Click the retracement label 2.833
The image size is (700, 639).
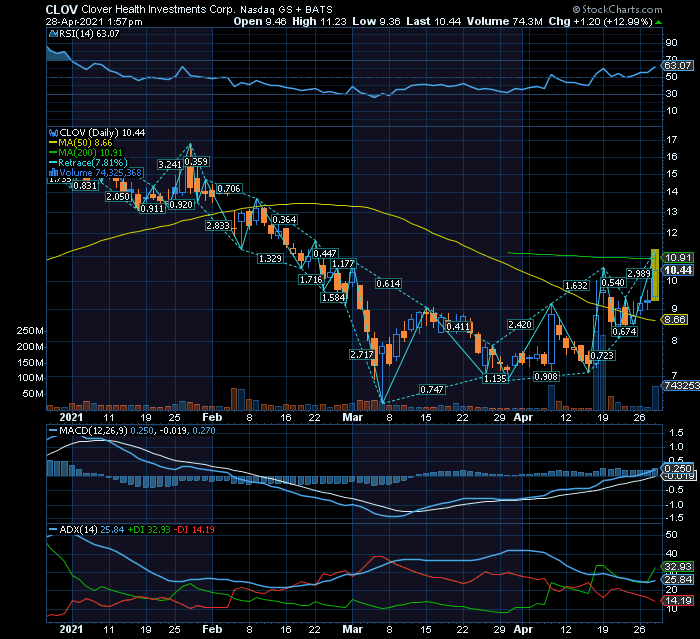[x=218, y=226]
